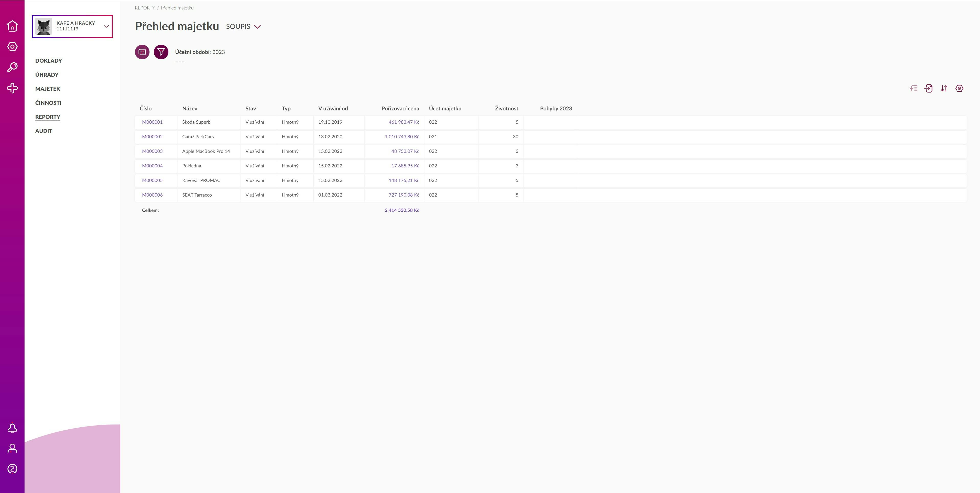The height and width of the screenshot is (493, 980).
Task: Open the REPORTY menu
Action: (x=48, y=117)
